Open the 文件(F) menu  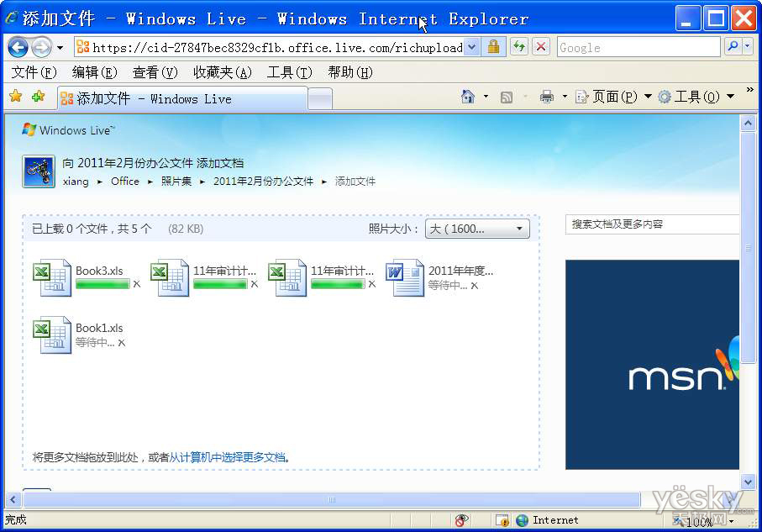(34, 72)
